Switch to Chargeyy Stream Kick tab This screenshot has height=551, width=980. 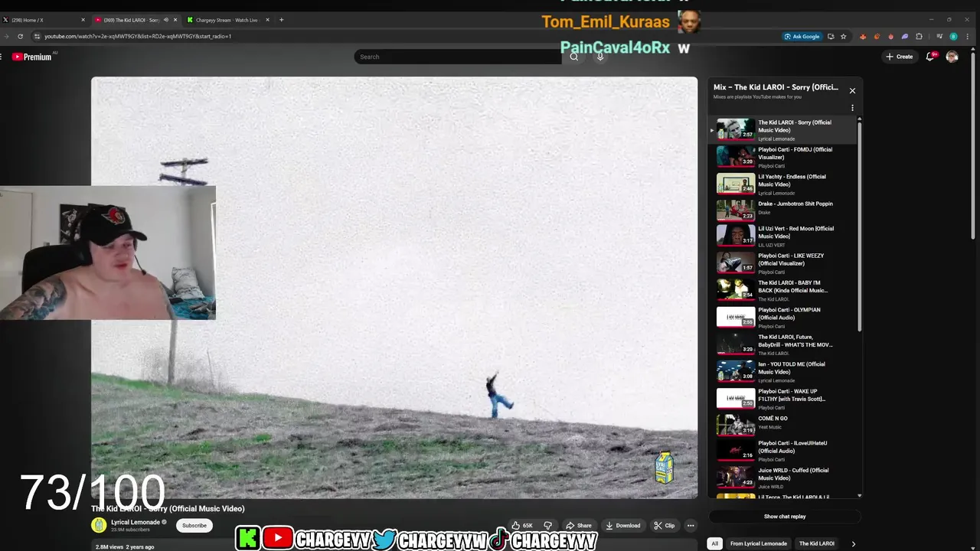pos(227,20)
